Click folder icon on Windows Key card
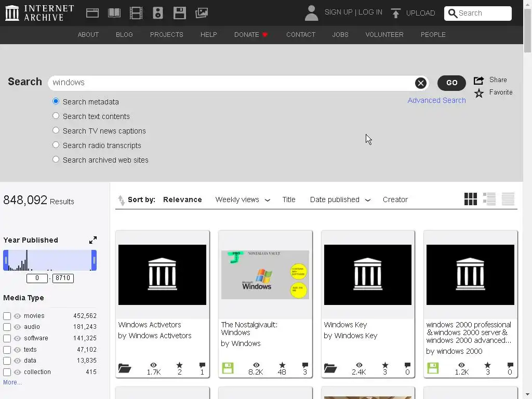Viewport: 532px width, 399px height. point(330,368)
